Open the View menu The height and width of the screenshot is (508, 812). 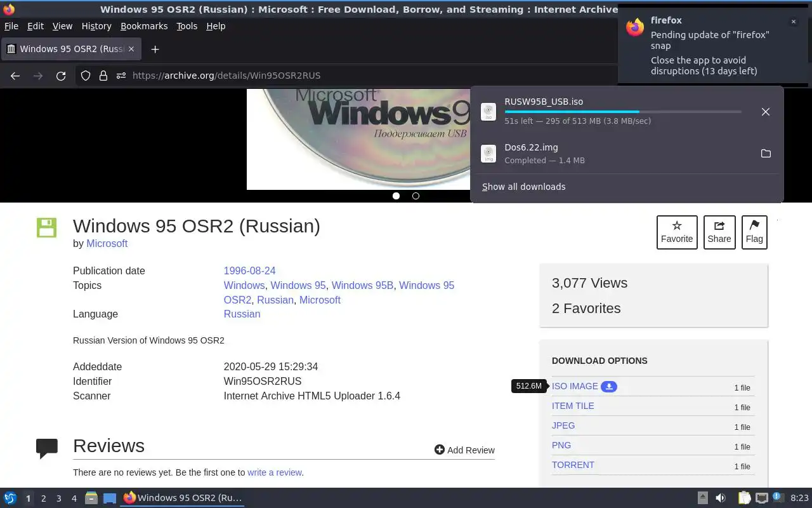pos(62,26)
